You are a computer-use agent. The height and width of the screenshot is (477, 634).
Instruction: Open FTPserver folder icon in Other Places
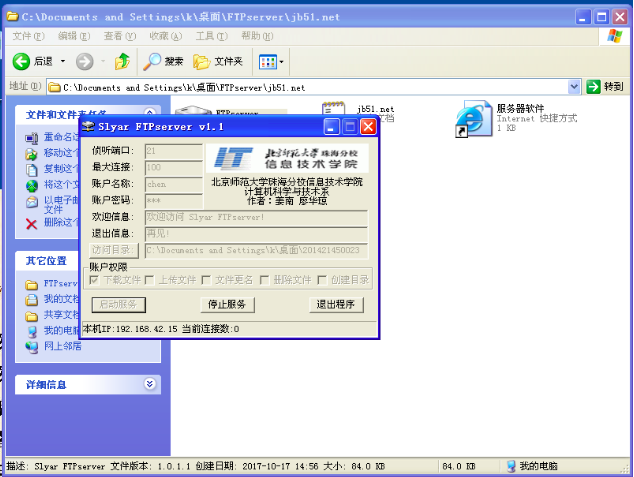(x=31, y=285)
